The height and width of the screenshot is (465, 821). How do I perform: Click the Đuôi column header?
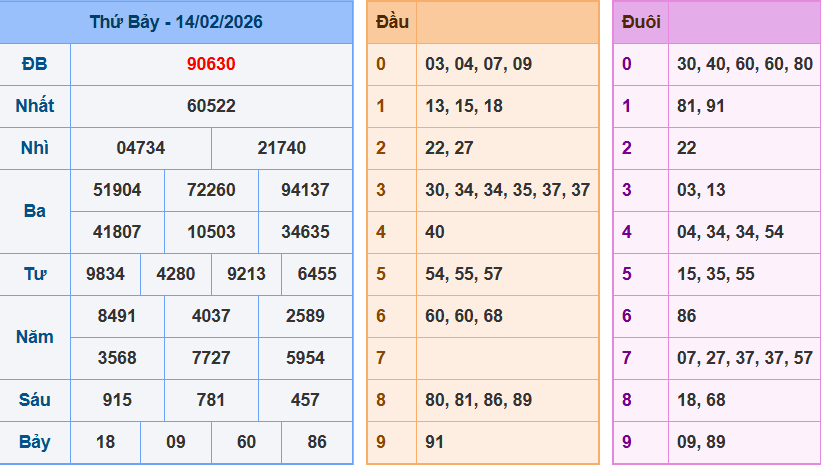(640, 22)
